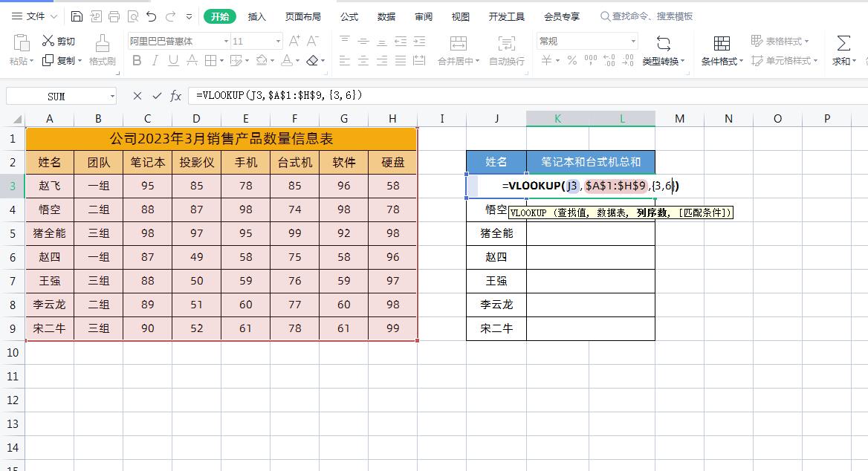Screen dimensions: 868x471
Task: Open Print Preview icon
Action: (133, 16)
